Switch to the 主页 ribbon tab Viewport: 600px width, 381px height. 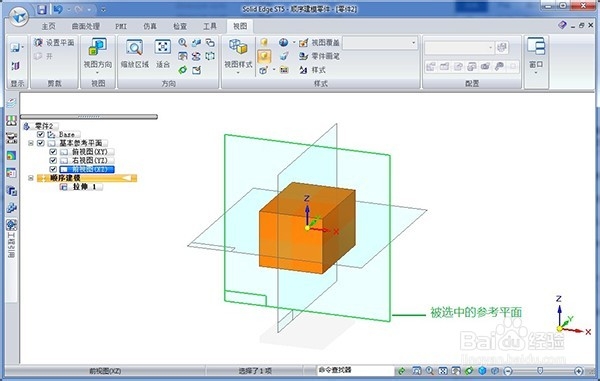point(49,26)
